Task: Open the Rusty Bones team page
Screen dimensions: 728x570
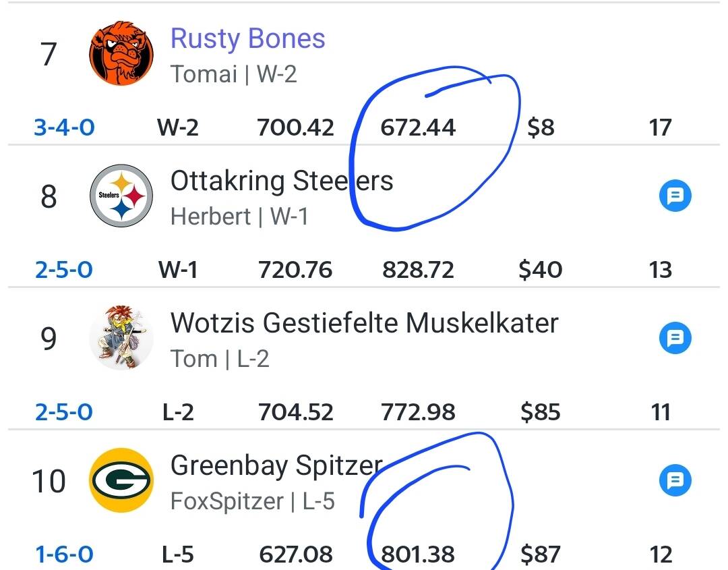Action: [247, 39]
